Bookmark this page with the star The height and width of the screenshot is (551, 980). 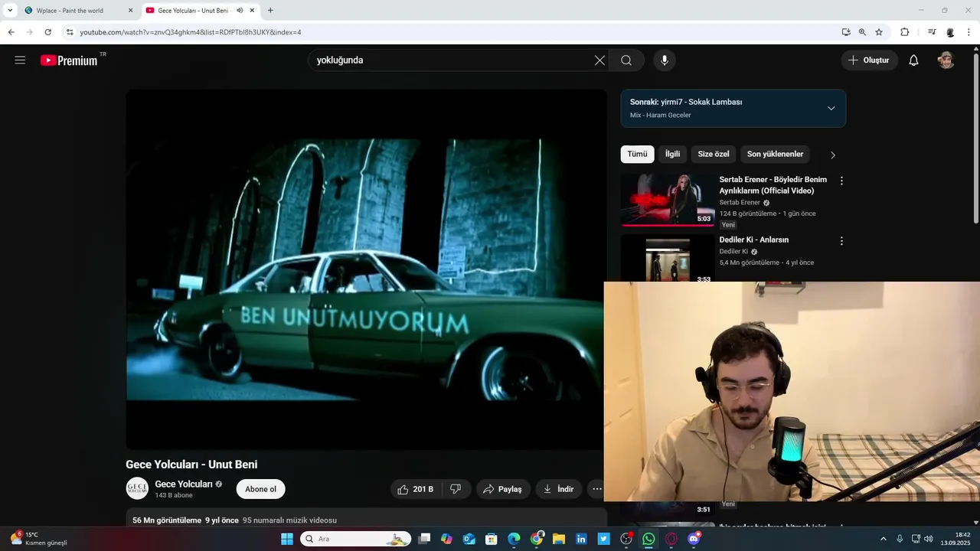879,32
